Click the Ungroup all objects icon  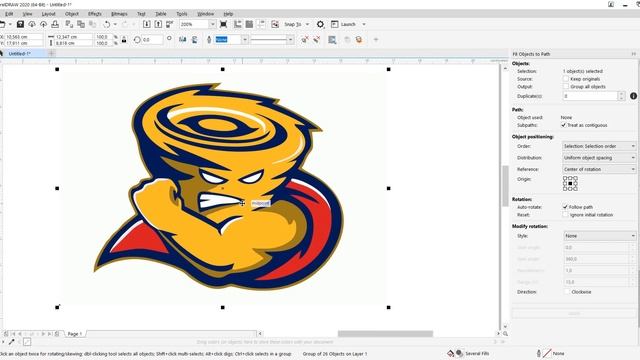316,40
